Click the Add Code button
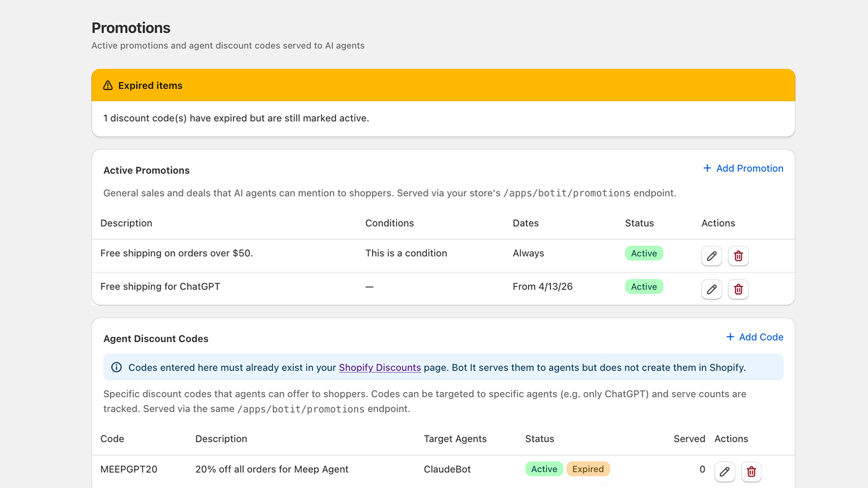The height and width of the screenshot is (488, 868). (755, 337)
